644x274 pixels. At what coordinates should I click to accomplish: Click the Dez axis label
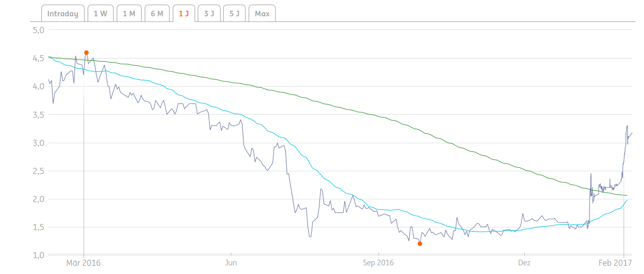[524, 263]
